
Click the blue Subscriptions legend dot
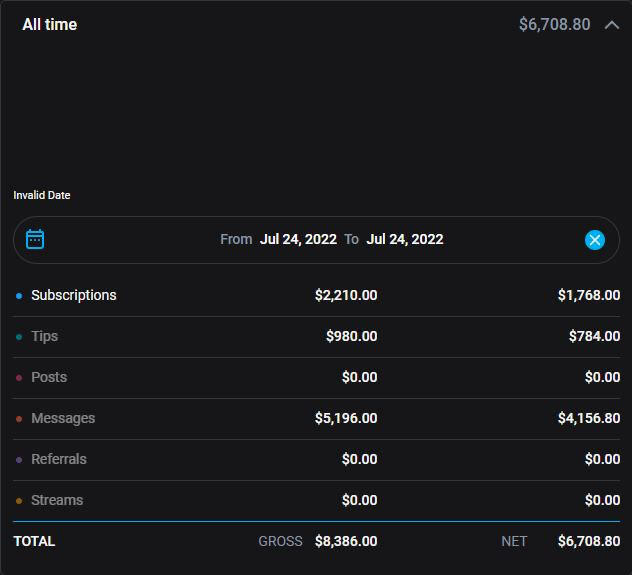point(19,296)
